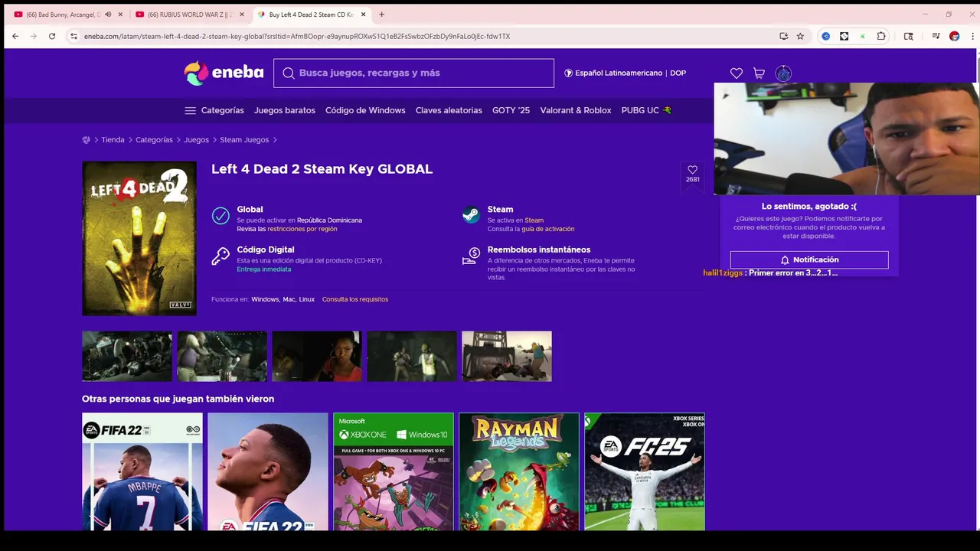
Task: Click the Notificación button
Action: (x=809, y=260)
